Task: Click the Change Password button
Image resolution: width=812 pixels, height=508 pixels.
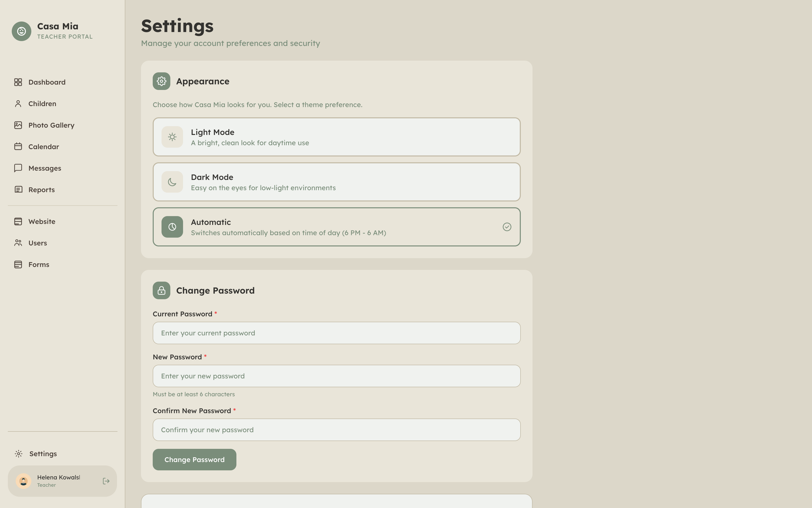Action: click(194, 459)
